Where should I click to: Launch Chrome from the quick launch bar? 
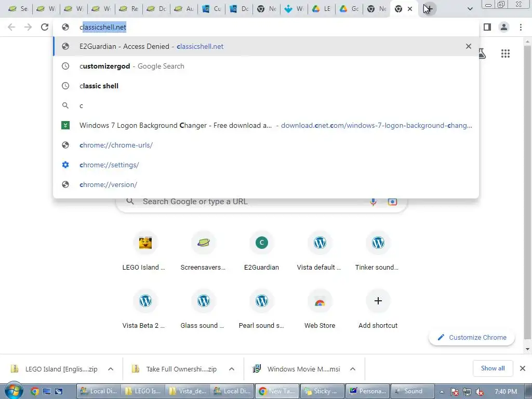pos(35,391)
